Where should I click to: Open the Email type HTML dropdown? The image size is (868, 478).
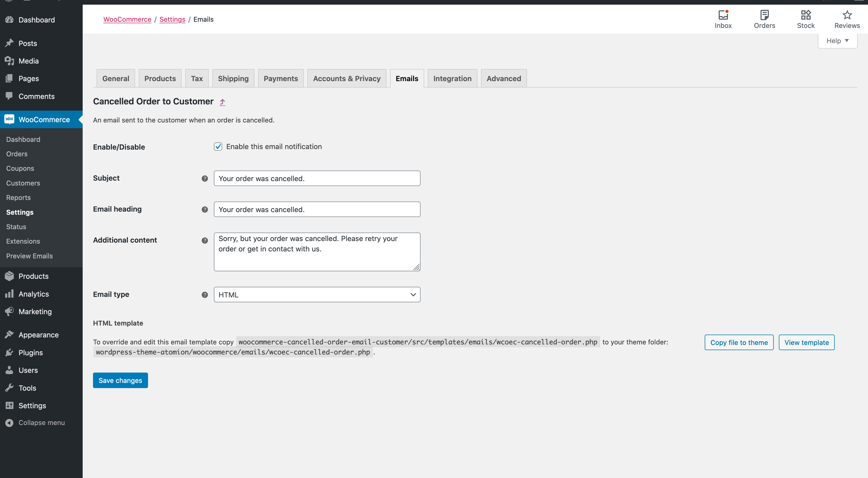pos(317,295)
